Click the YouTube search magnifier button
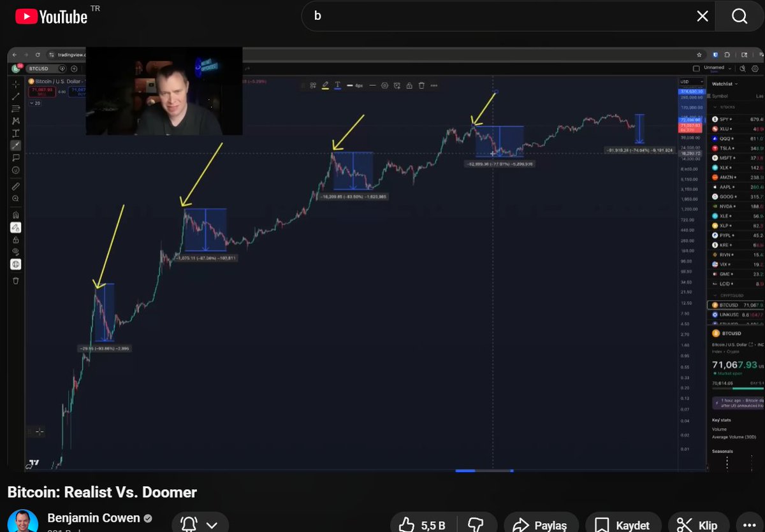Image resolution: width=765 pixels, height=532 pixels. pos(739,16)
